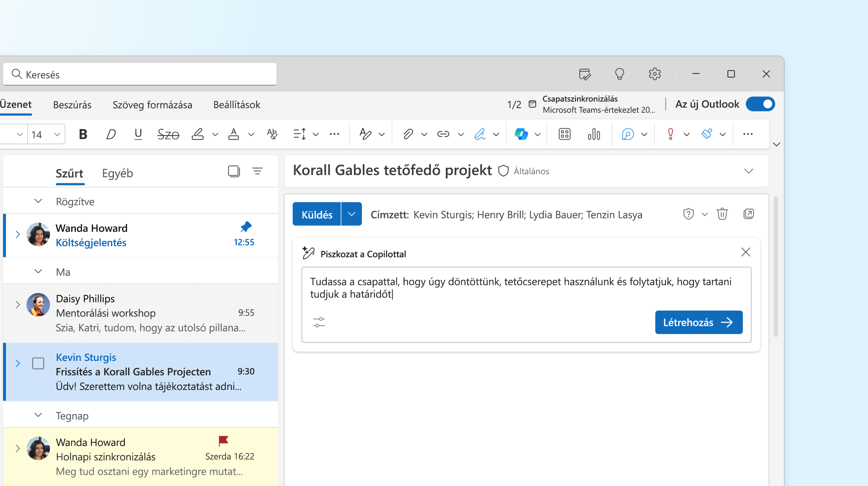Toggle bold formatting
Viewport: 868px width, 486px height.
pos(83,134)
